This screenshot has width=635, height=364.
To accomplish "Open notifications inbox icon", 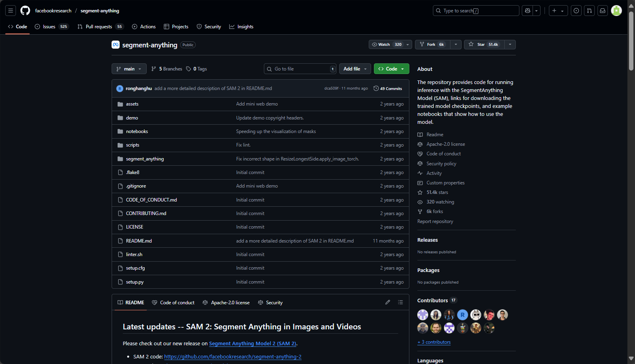I will pyautogui.click(x=603, y=11).
